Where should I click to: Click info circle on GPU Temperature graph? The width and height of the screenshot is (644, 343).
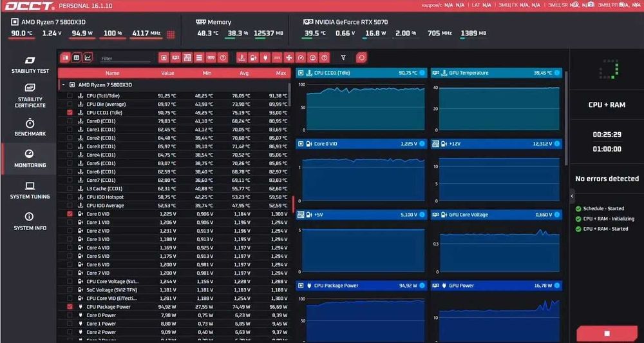coord(557,73)
